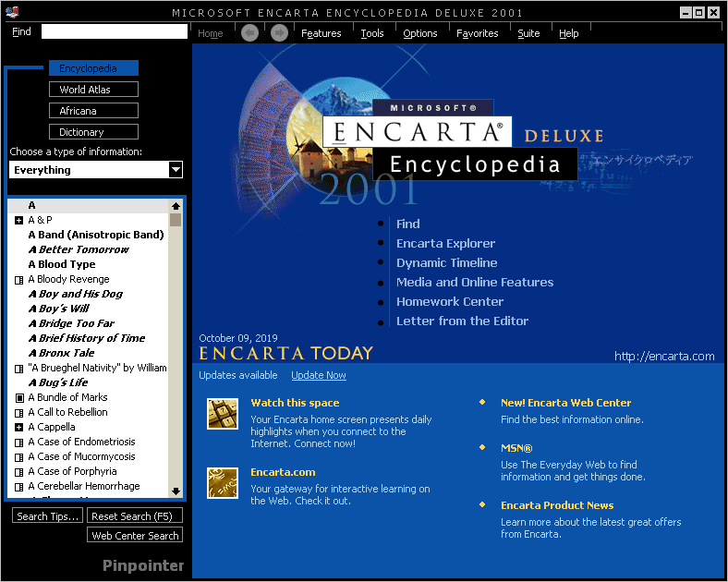728x582 pixels.
Task: Click the article icon beside A Bloody Revenge
Action: tap(19, 280)
